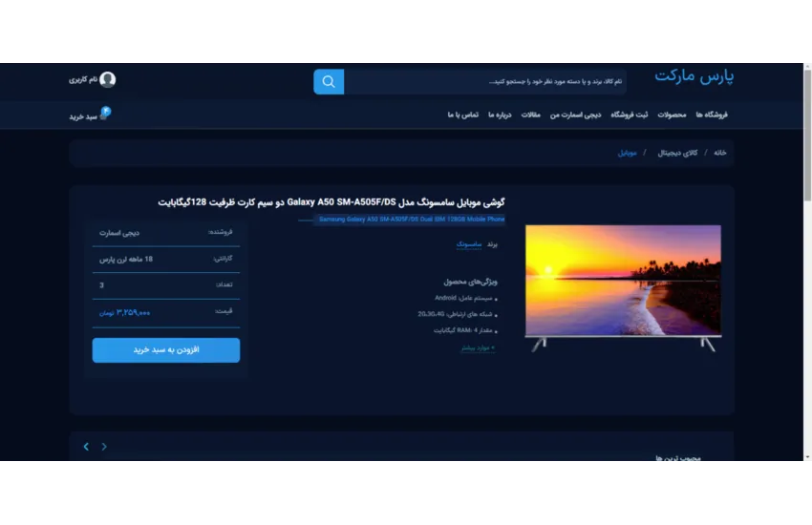Click the Samsung TV product image
This screenshot has width=812, height=525.
pyautogui.click(x=623, y=283)
